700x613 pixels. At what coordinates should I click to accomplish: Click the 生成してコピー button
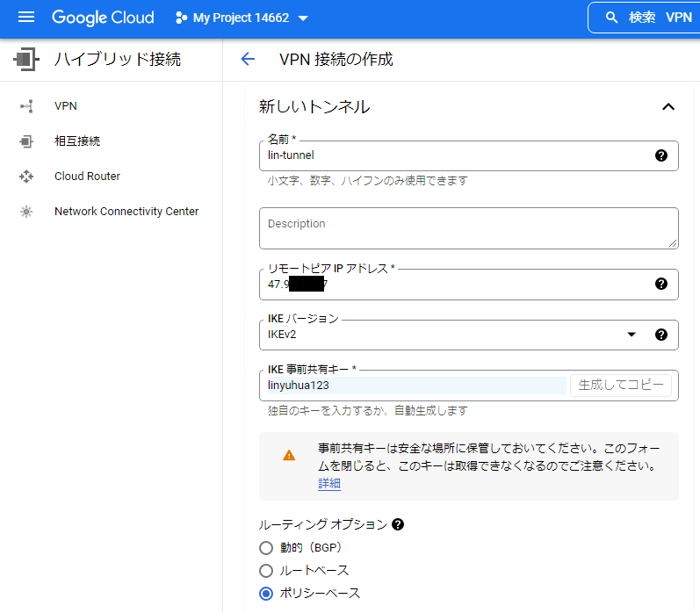tap(620, 386)
